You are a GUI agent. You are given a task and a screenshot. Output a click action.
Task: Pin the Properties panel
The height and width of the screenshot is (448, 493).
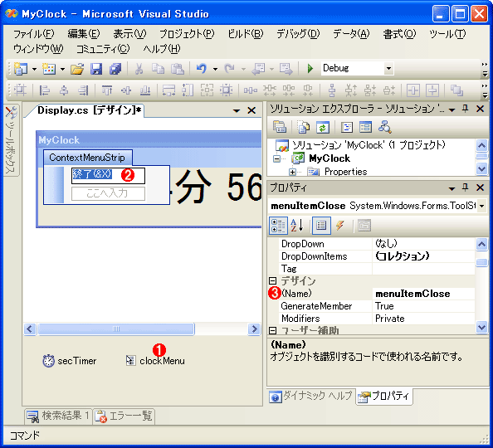click(x=465, y=187)
